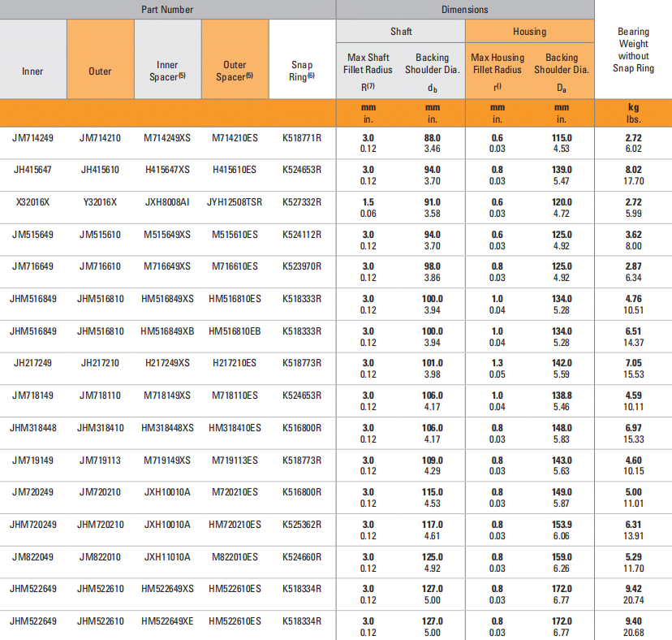Select outer spacer JYH12508TSR
The image size is (672, 640).
[235, 202]
